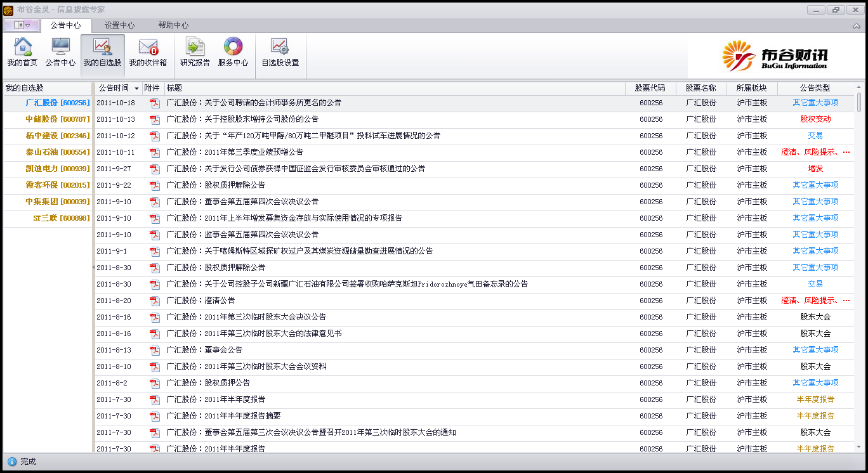This screenshot has width=868, height=473.
Task: Click 交易 type in 2011-10-12 row
Action: (815, 136)
